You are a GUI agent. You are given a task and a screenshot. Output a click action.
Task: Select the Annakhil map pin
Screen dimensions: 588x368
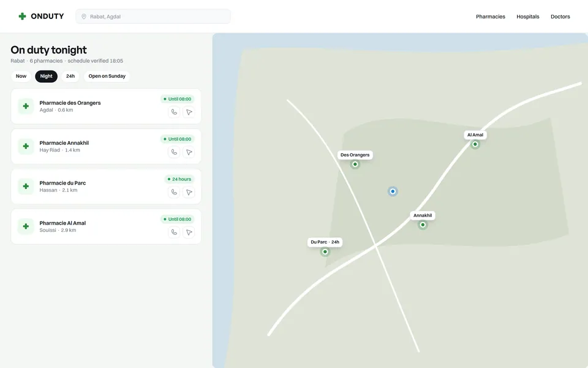(423, 225)
